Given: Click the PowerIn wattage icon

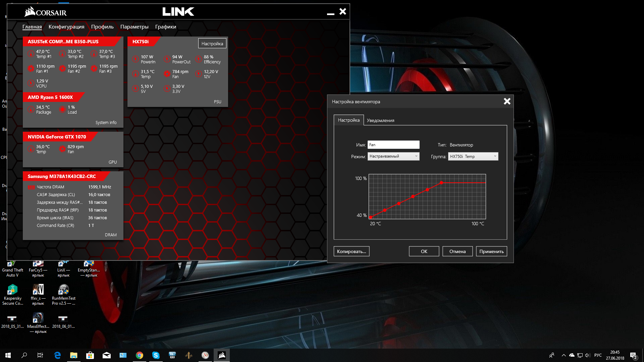Looking at the screenshot, I should (135, 59).
